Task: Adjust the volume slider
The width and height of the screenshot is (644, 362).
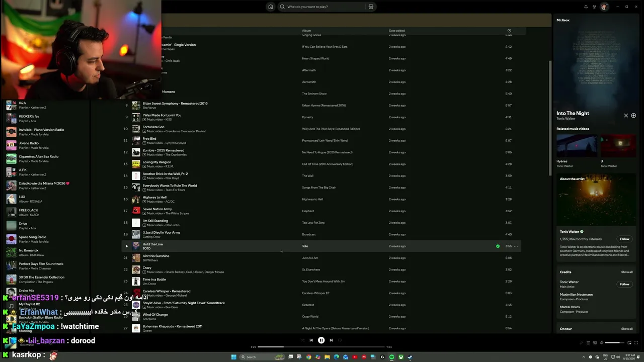Action: click(x=614, y=343)
